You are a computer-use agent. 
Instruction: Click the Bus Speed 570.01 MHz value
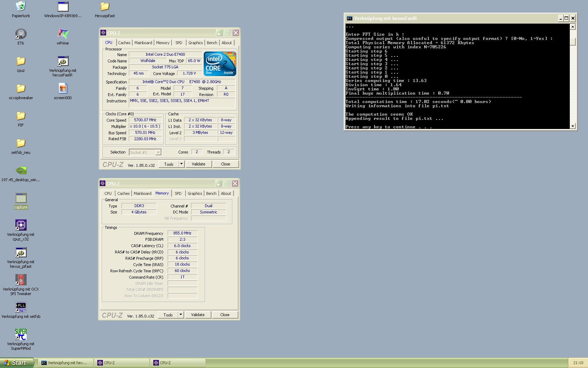(145, 132)
